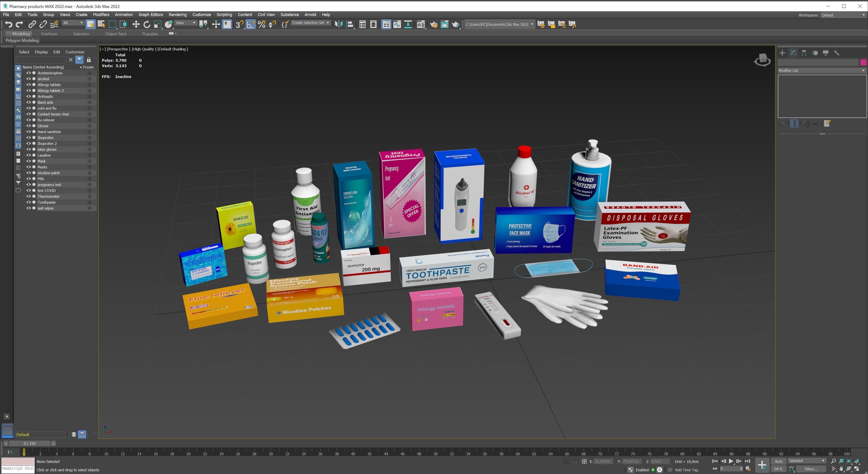868x474 pixels.
Task: Click the Set K. button
Action: coord(778,469)
